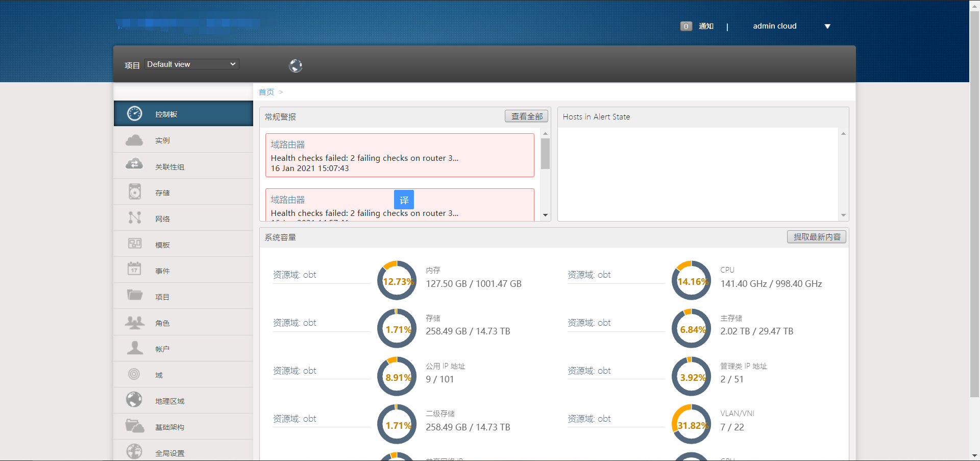Image resolution: width=980 pixels, height=461 pixels.
Task: Click the main page vertical scrollbar thumb
Action: (974, 203)
